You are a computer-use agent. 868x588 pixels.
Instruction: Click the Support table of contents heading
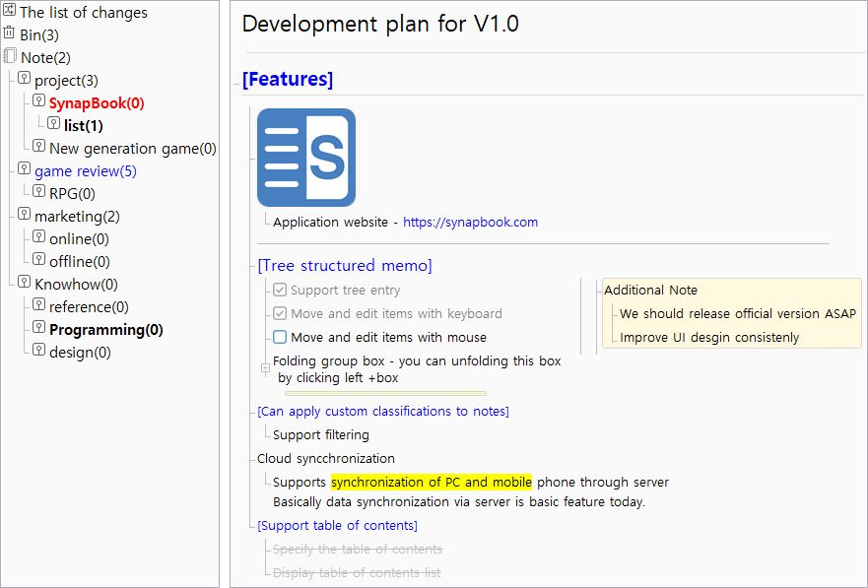[x=337, y=526]
